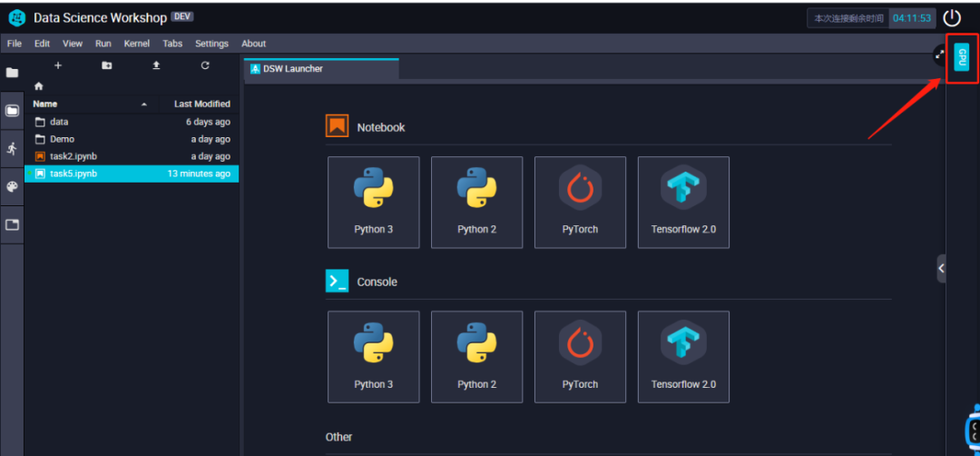Image resolution: width=980 pixels, height=456 pixels.
Task: Click the new launcher plus icon
Action: pos(58,65)
